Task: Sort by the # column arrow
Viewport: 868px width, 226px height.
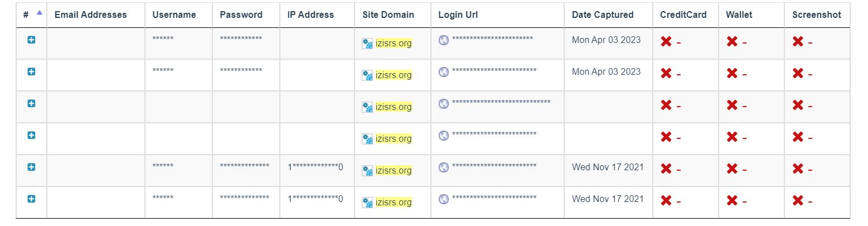Action: click(39, 13)
